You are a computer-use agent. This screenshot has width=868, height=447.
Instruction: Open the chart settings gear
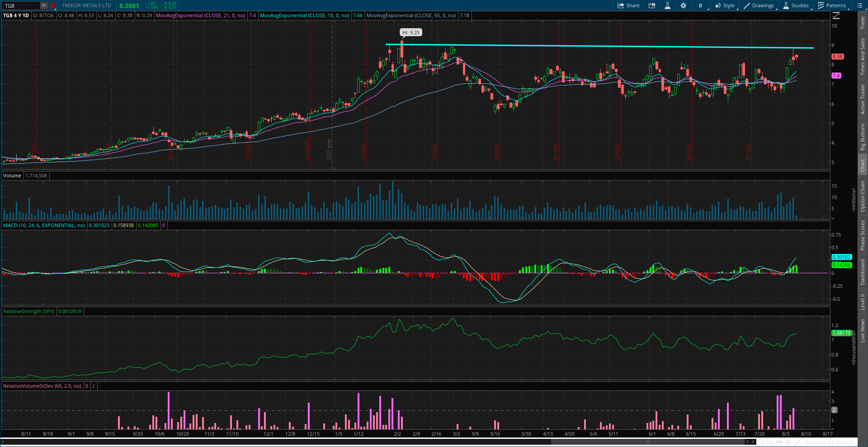click(683, 5)
